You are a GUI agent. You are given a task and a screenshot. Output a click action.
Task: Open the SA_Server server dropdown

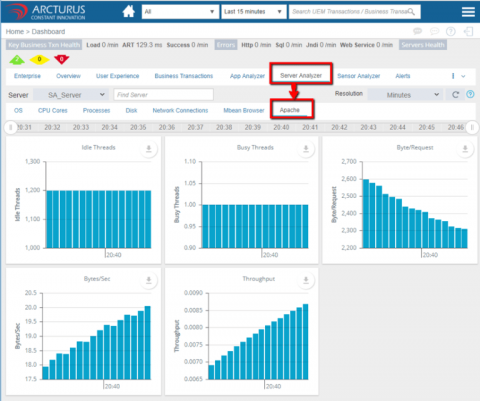pyautogui.click(x=71, y=95)
